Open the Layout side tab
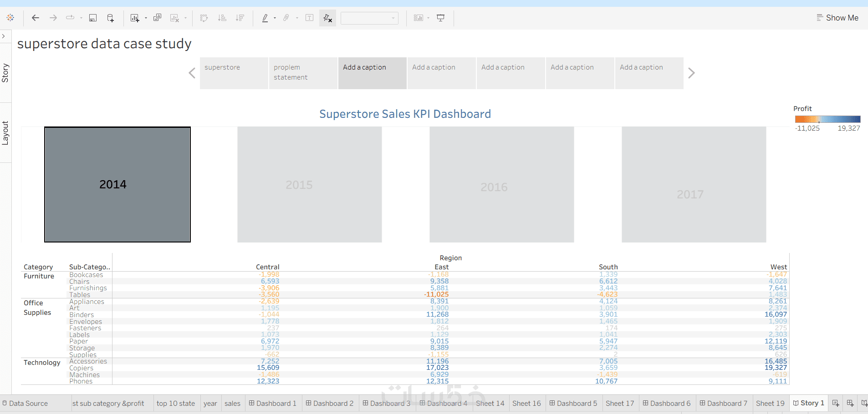868x414 pixels. pyautogui.click(x=5, y=133)
